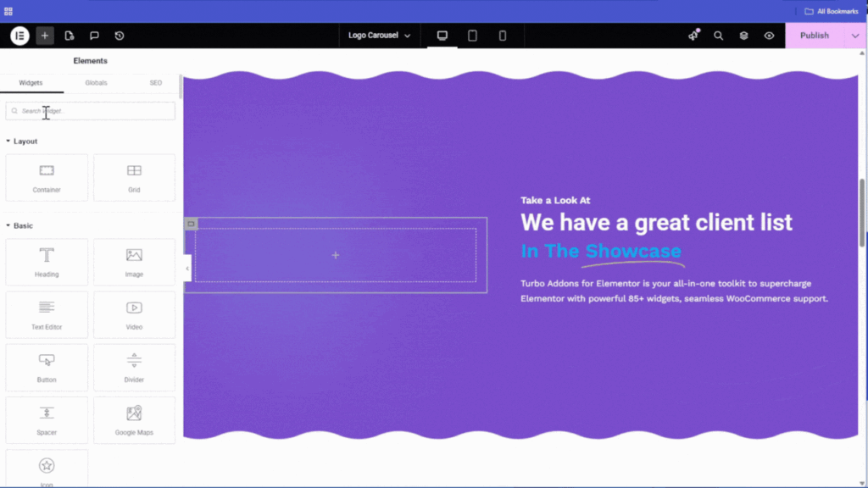Switch to mobile view mode
The height and width of the screenshot is (488, 868).
click(502, 36)
